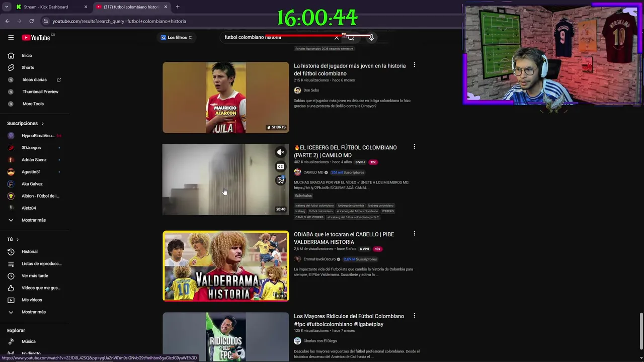The image size is (644, 362).
Task: Expand the Tú section arrow
Action: [17, 240]
